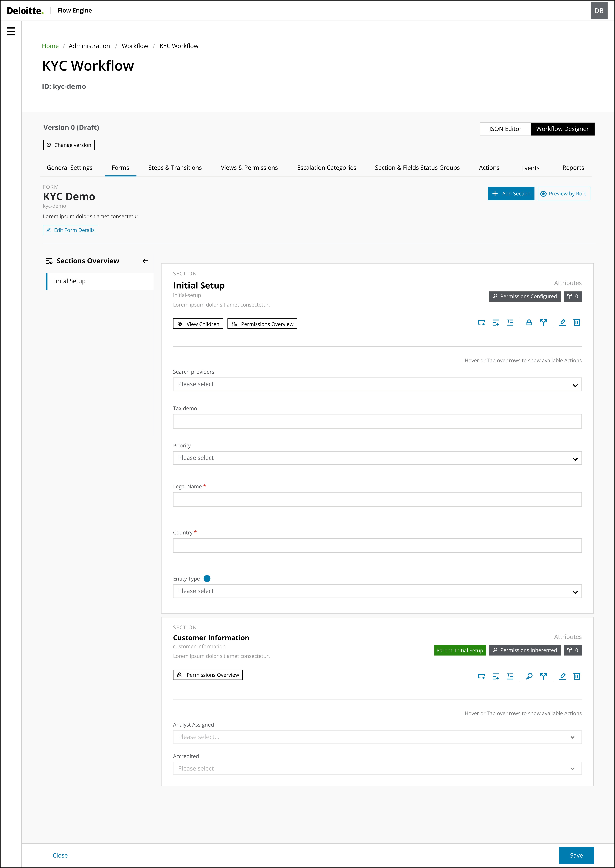Click the key icon in Customer Information toolbar
615x868 pixels.
click(529, 676)
